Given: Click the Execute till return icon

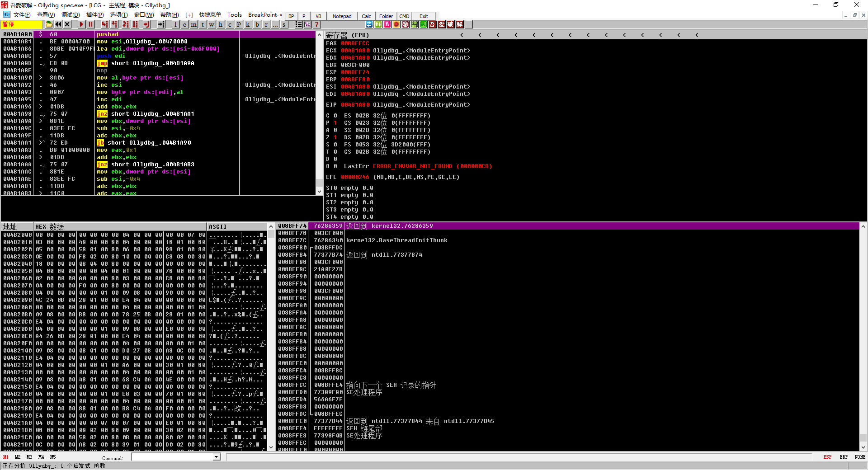Looking at the screenshot, I should [146, 24].
